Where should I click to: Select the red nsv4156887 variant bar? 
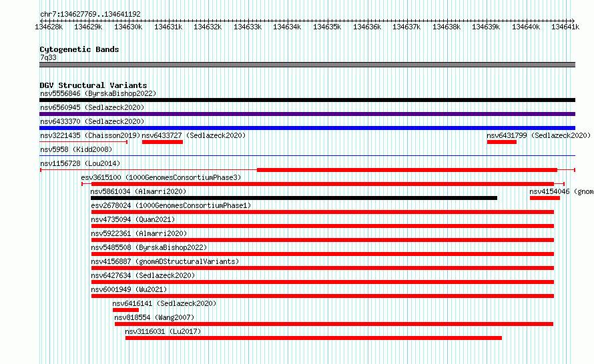(x=323, y=268)
